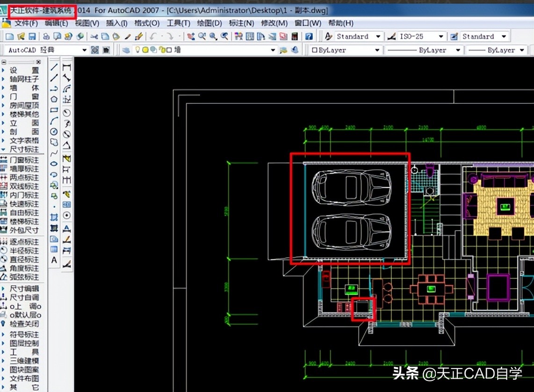
Task: Expand the 墙体 category in sidebar
Action: tap(24, 88)
